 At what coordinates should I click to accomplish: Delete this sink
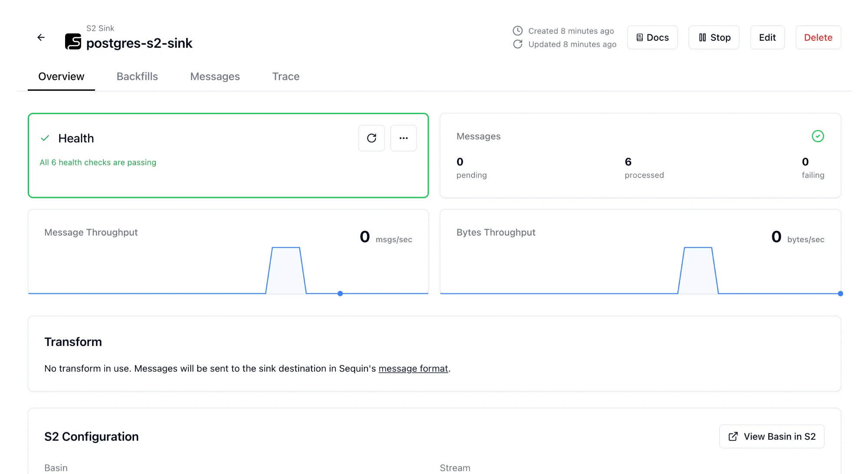(x=818, y=37)
